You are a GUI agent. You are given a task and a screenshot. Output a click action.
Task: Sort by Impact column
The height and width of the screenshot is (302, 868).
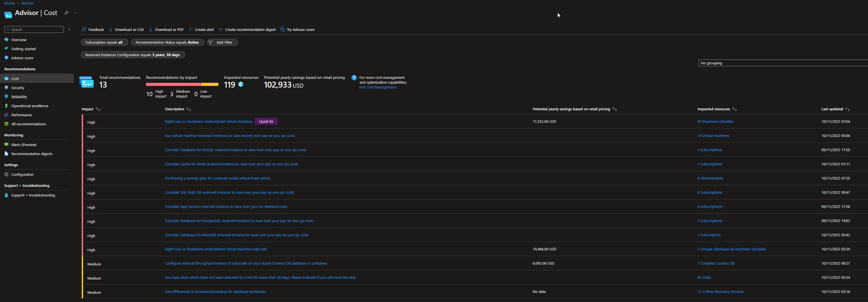tap(91, 109)
